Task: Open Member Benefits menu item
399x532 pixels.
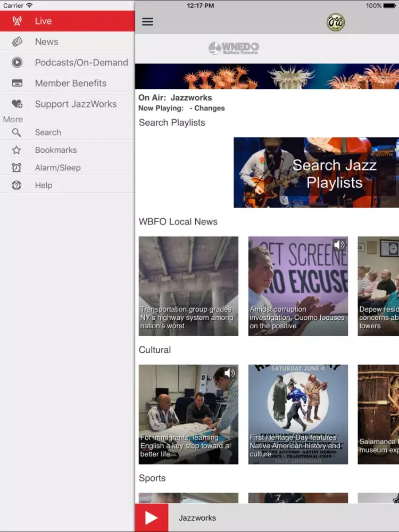Action: pos(67,83)
